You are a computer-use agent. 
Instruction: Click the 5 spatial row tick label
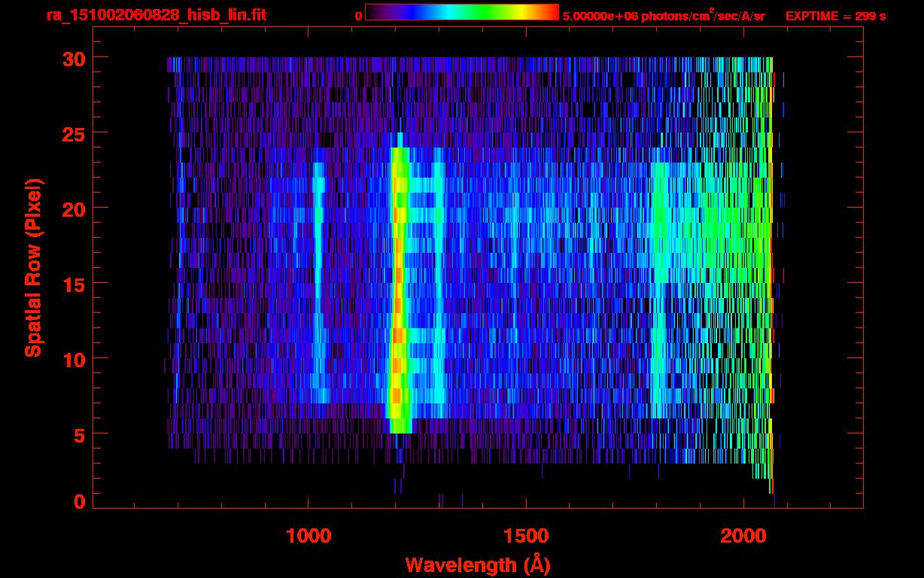click(x=78, y=434)
